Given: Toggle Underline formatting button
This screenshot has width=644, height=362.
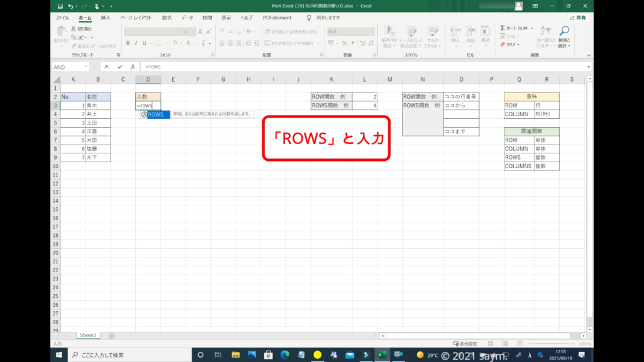Looking at the screenshot, I should [x=144, y=43].
